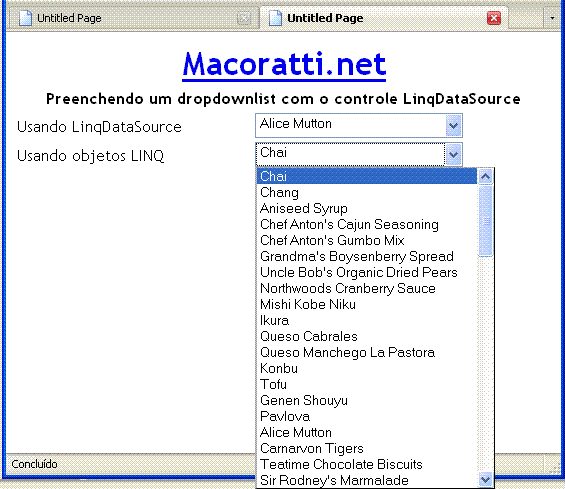Expand the Alice Mutton dropdown arrow
565x489 pixels.
[x=453, y=126]
